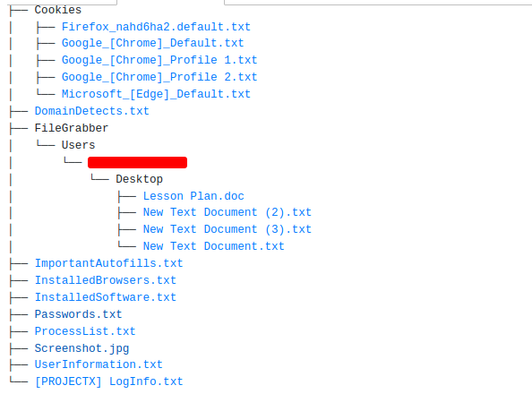Select the Desktop folder entry

[x=139, y=179]
